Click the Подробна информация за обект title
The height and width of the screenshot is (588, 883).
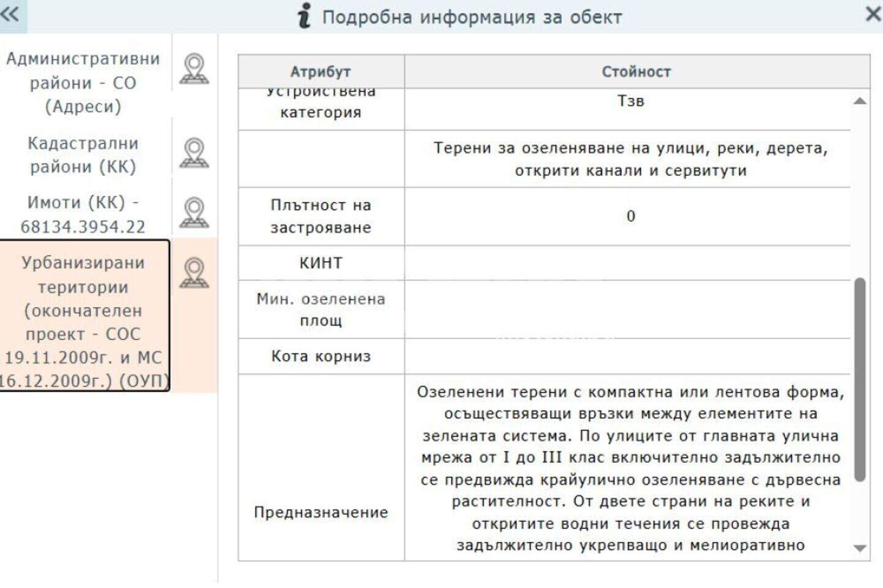[x=472, y=17]
